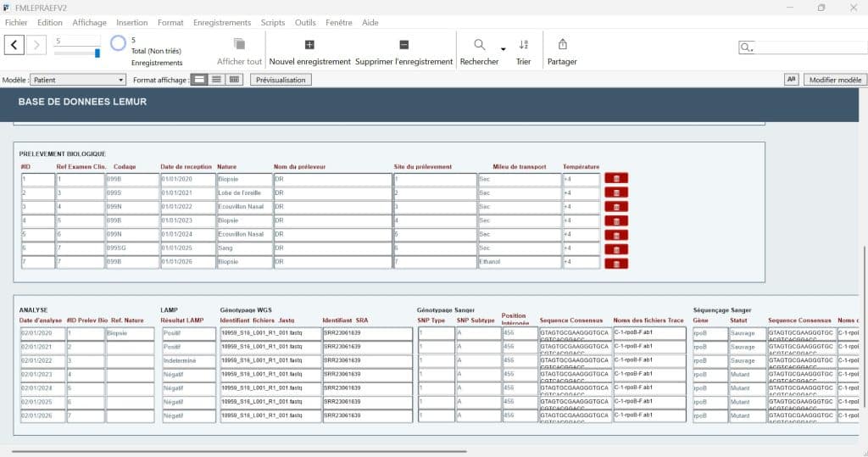
Task: Click the Trier sort icon
Action: point(523,45)
